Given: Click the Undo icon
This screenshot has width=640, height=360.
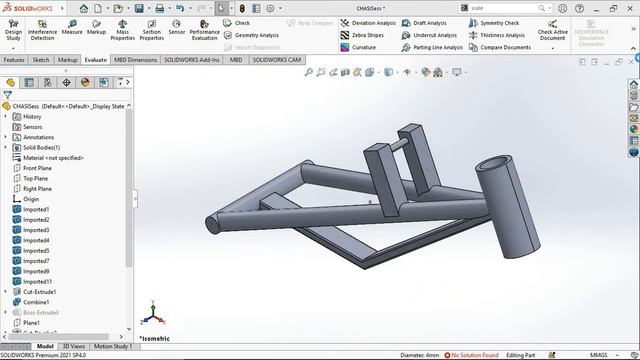Looking at the screenshot, I should coord(180,8).
